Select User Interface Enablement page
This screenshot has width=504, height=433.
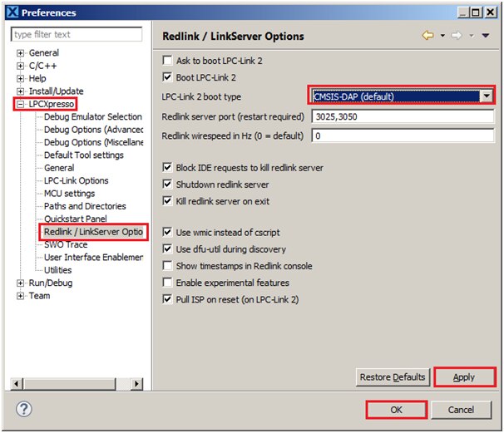93,258
